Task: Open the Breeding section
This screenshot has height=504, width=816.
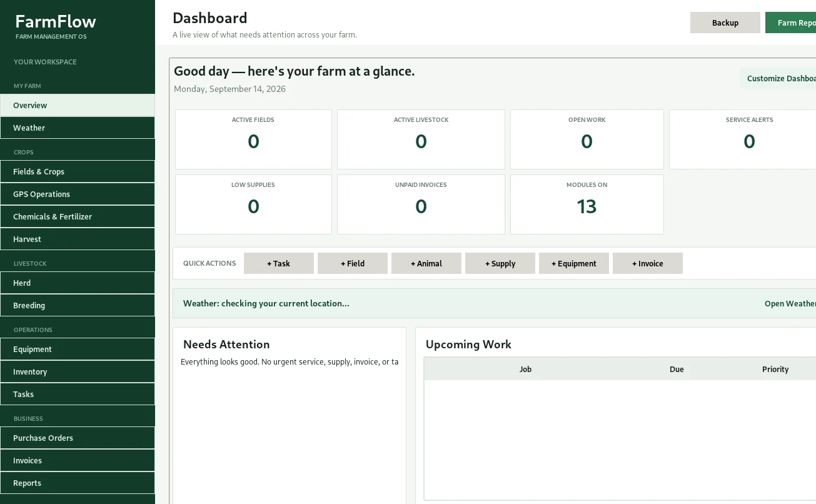Action: pyautogui.click(x=78, y=305)
